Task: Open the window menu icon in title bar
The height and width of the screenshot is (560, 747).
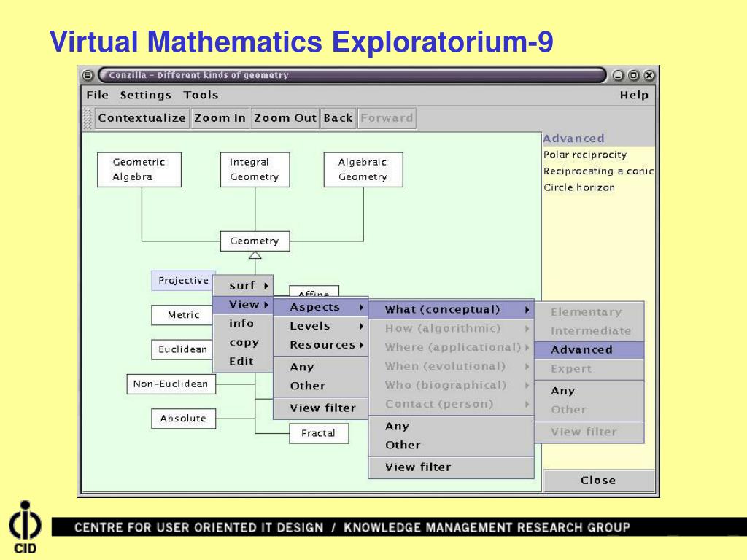Action: click(88, 75)
